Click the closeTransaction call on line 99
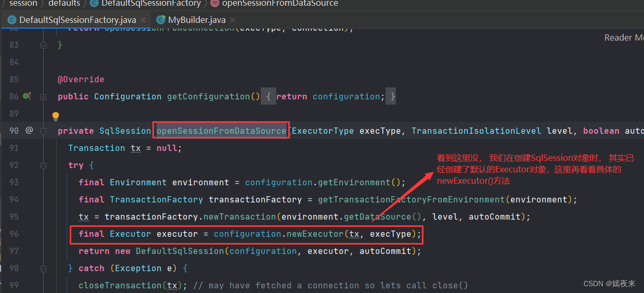 [x=120, y=285]
